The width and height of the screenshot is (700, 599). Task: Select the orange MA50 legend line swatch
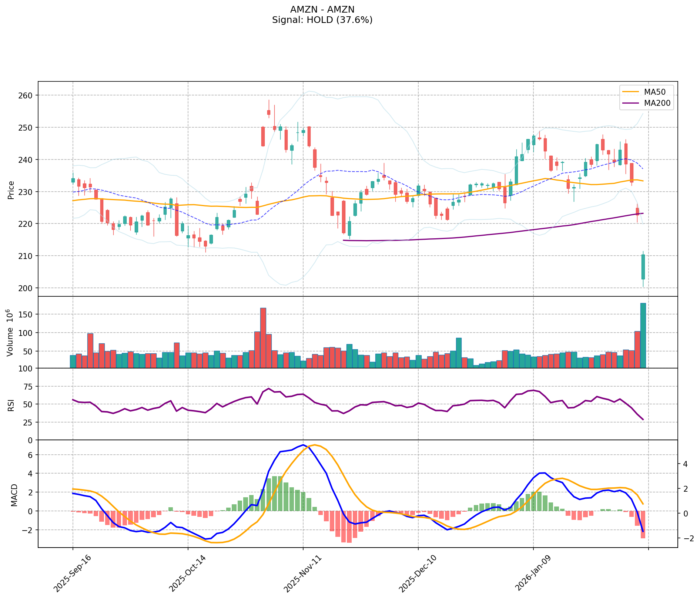point(630,91)
